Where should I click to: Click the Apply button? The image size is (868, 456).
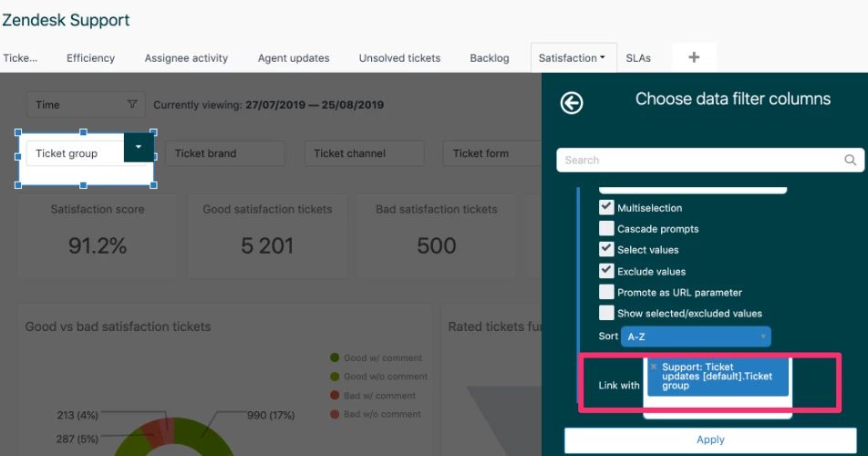(710, 440)
